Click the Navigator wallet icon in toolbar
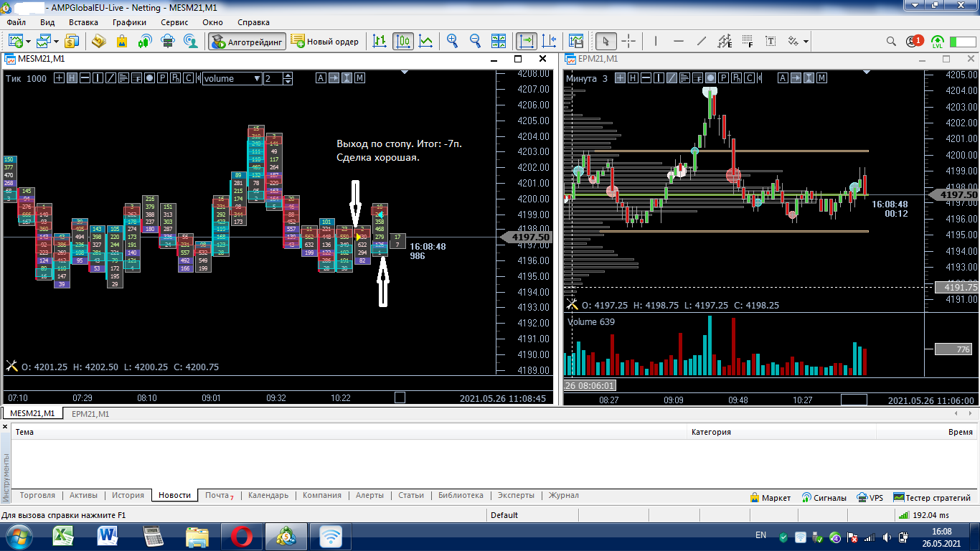This screenshot has height=551, width=980. pos(98,41)
